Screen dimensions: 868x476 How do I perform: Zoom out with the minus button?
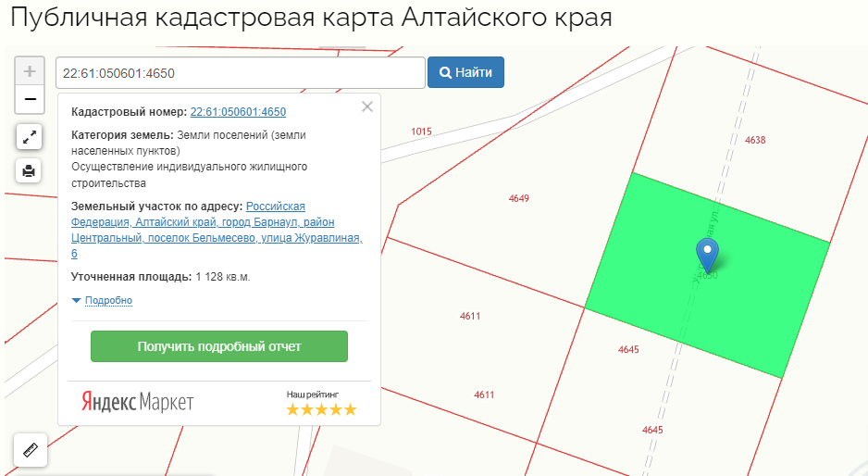30,100
